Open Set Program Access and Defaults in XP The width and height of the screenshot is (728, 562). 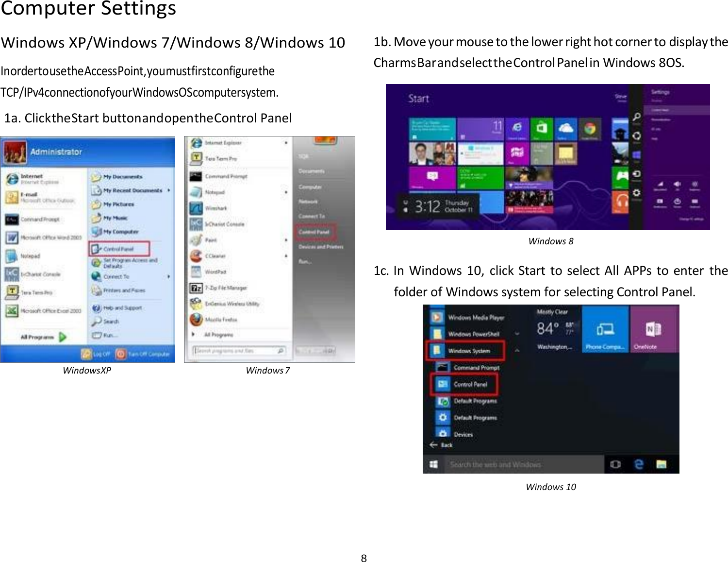tap(125, 263)
